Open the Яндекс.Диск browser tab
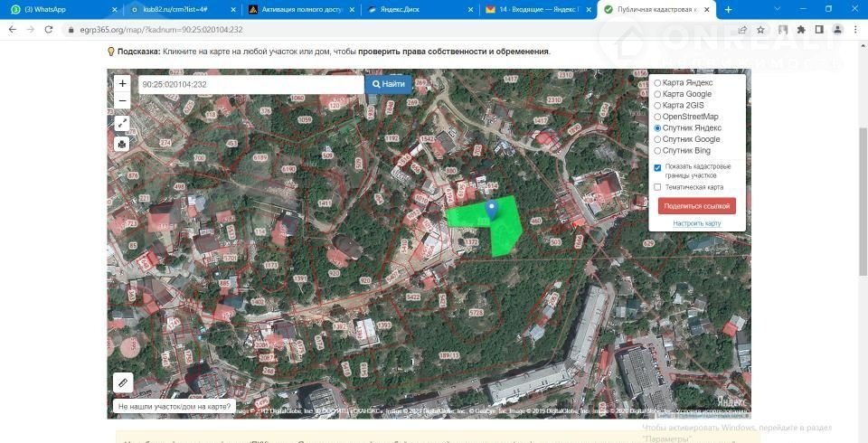This screenshot has height=443, width=868. [x=416, y=9]
